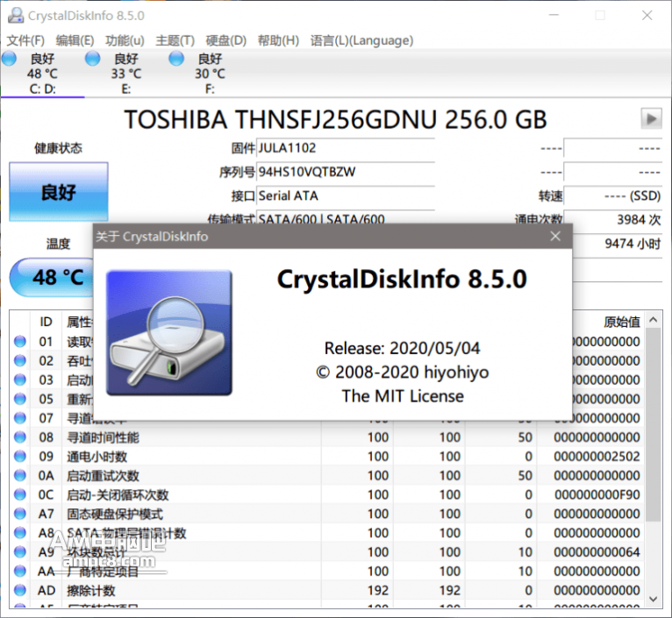This screenshot has height=618, width=672.
Task: Click the 原始值 column header
Action: (x=621, y=322)
